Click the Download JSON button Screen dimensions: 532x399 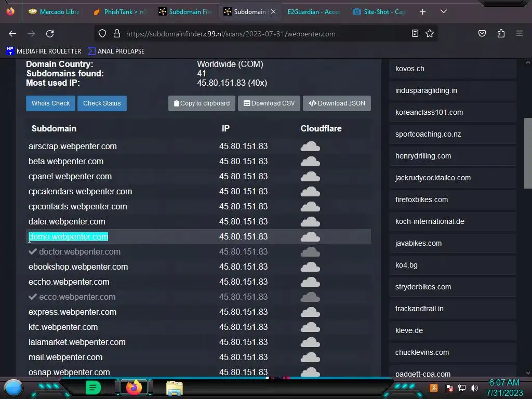pos(337,103)
